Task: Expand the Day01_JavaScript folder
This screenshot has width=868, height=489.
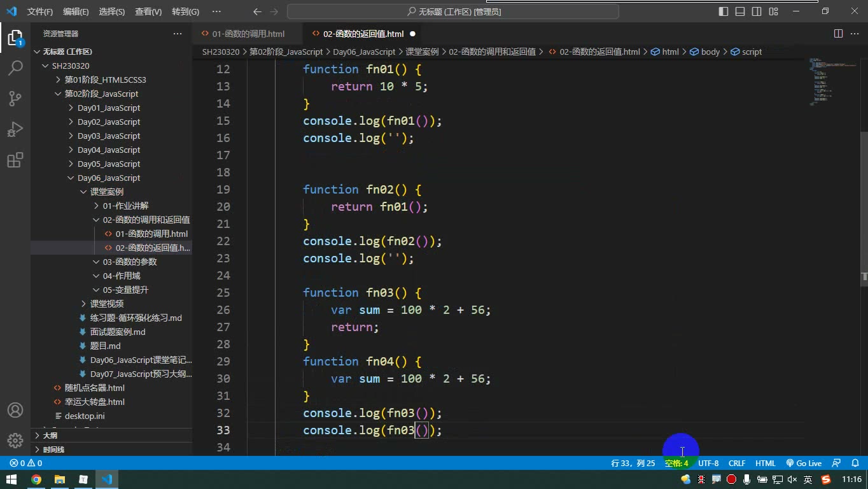Action: (x=109, y=108)
